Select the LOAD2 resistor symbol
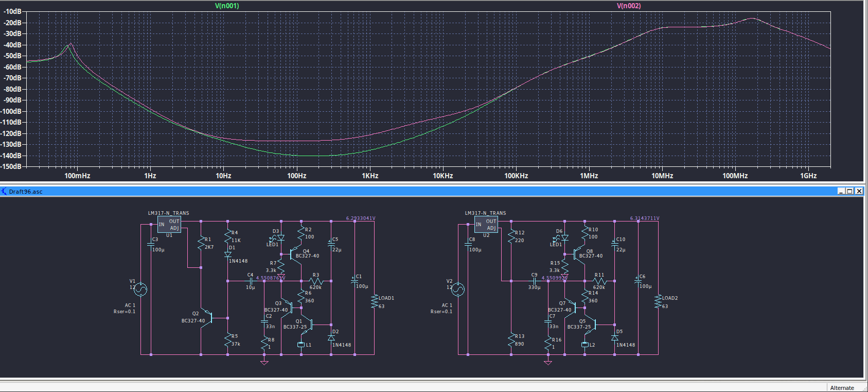Image resolution: width=868 pixels, height=392 pixels. click(x=658, y=302)
